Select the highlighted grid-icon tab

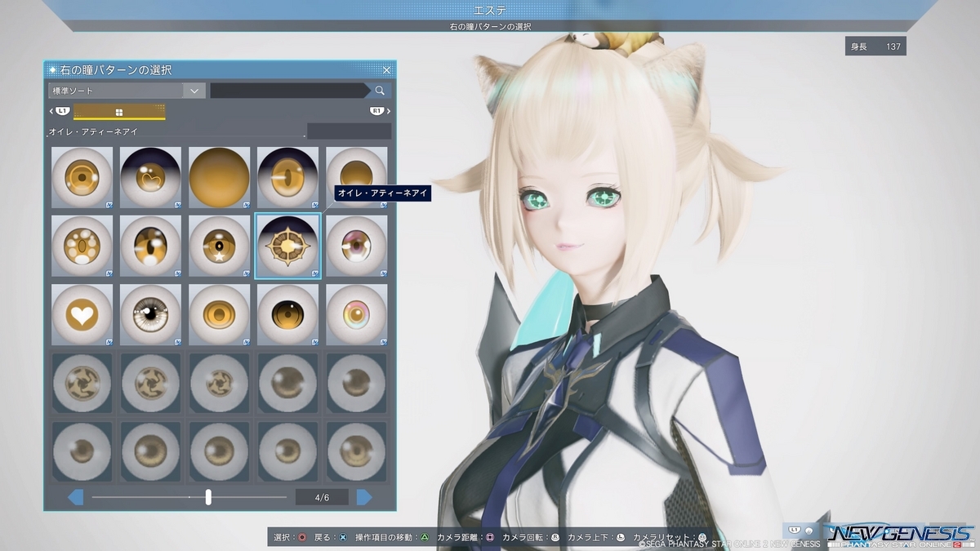(119, 112)
